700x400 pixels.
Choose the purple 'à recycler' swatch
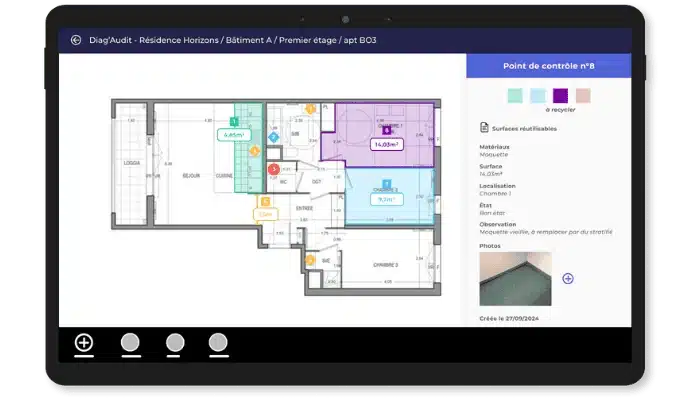point(561,96)
